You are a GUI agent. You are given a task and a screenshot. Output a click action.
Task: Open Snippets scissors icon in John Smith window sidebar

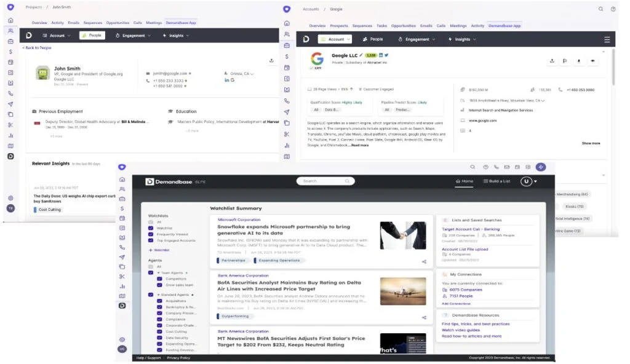click(x=11, y=125)
